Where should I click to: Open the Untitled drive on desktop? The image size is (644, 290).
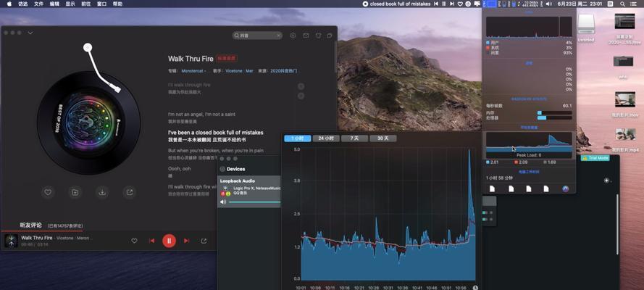(x=586, y=27)
